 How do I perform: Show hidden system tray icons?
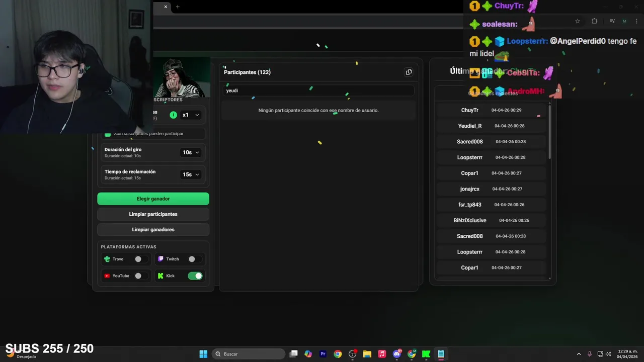point(579,354)
